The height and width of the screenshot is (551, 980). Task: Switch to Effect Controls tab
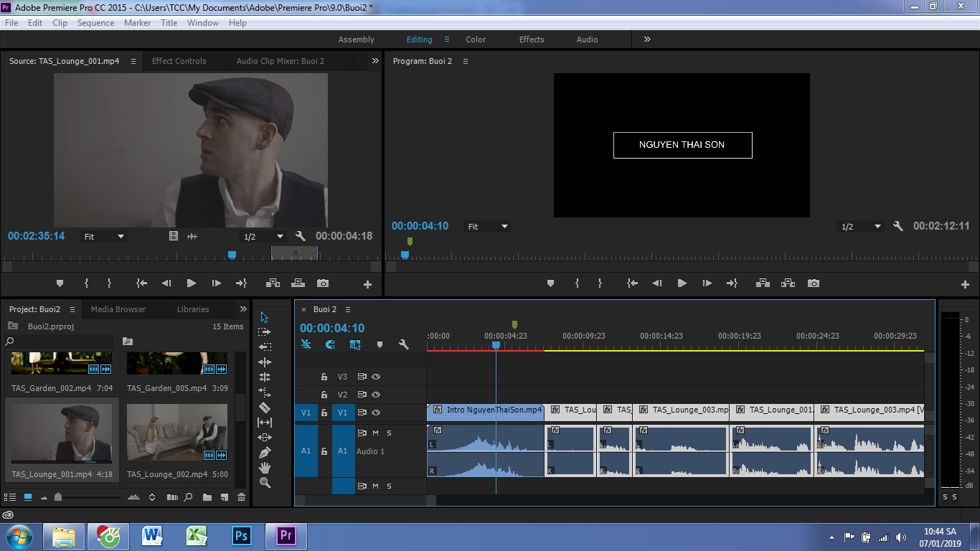(179, 61)
